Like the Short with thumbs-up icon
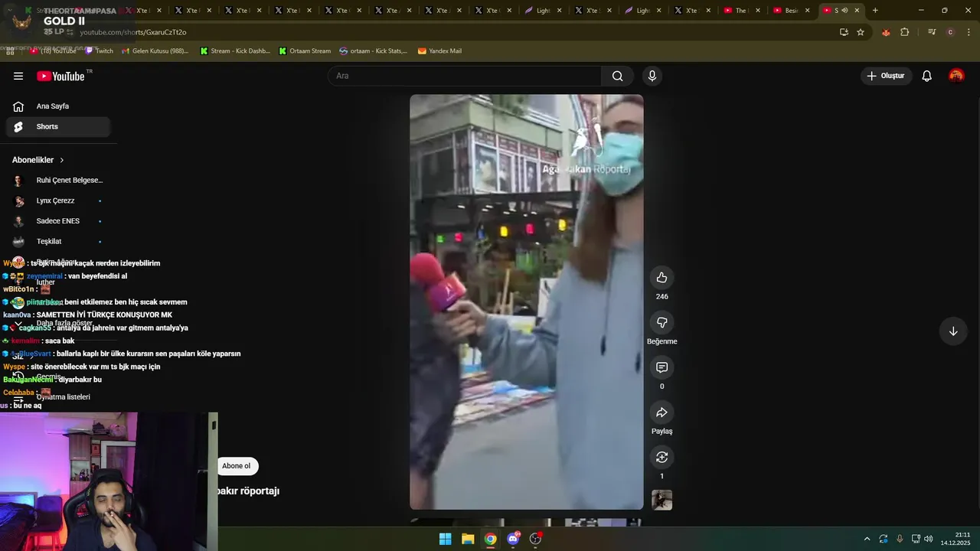Viewport: 980px width, 551px height. (662, 277)
